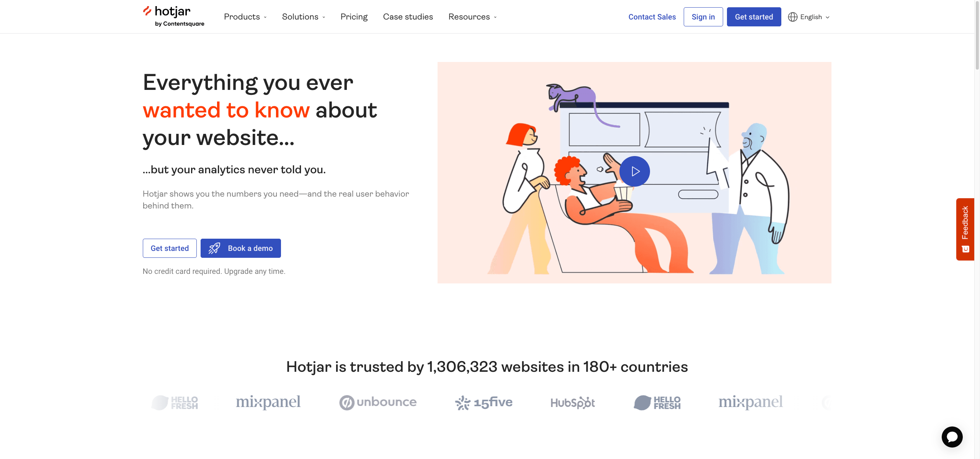Click the unbounce logo
The height and width of the screenshot is (459, 980).
378,402
